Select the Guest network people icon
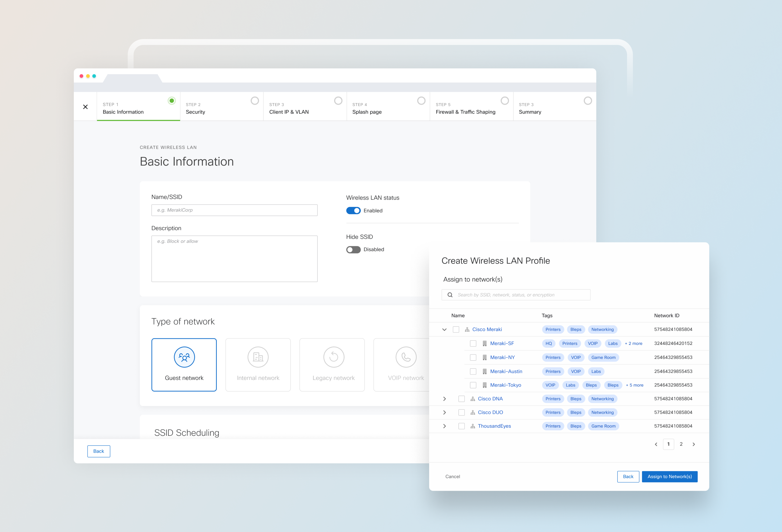This screenshot has height=532, width=782. coord(184,357)
